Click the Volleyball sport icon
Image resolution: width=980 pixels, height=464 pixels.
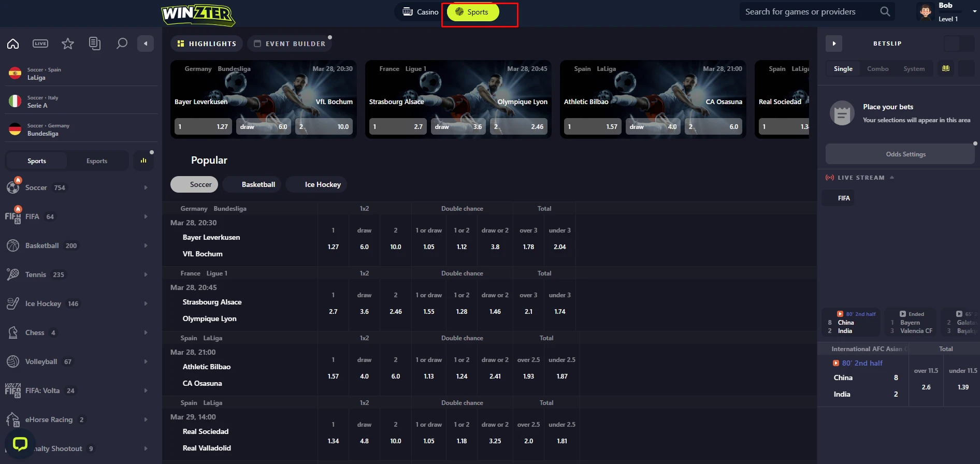pyautogui.click(x=13, y=361)
